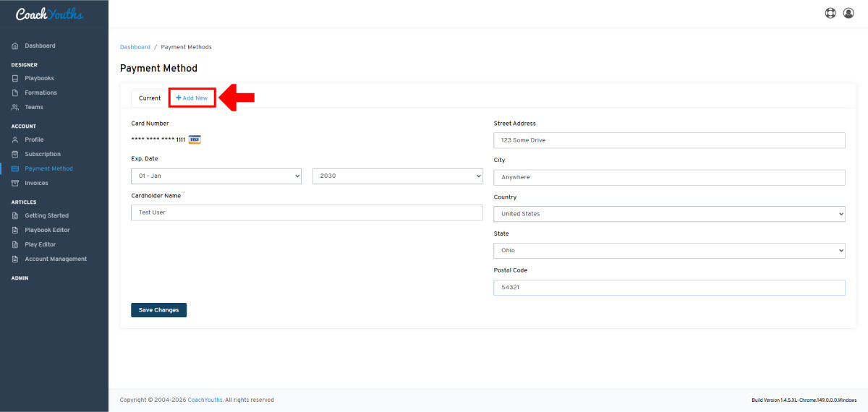Click the Street Address input field

pyautogui.click(x=669, y=140)
